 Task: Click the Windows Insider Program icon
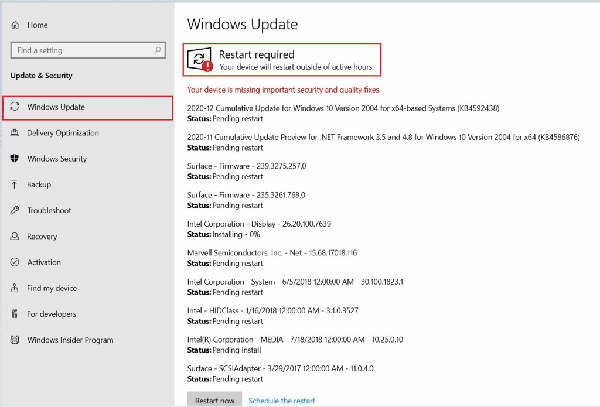14,341
